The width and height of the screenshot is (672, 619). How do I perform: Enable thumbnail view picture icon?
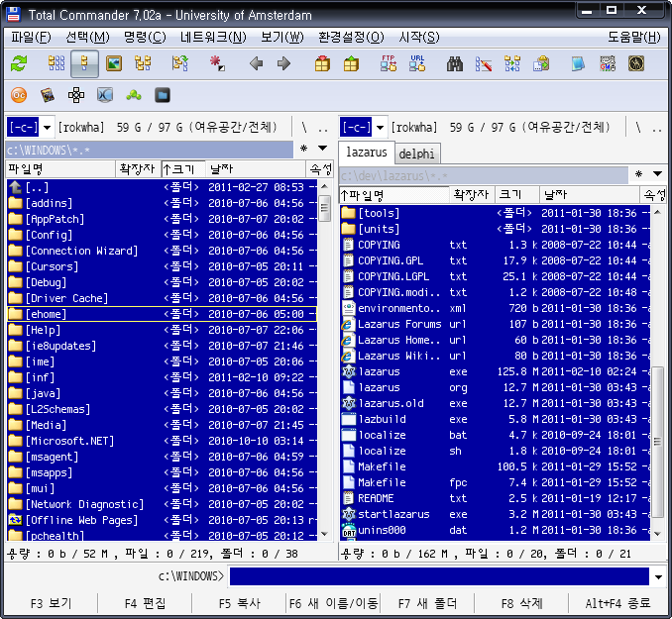pyautogui.click(x=114, y=63)
